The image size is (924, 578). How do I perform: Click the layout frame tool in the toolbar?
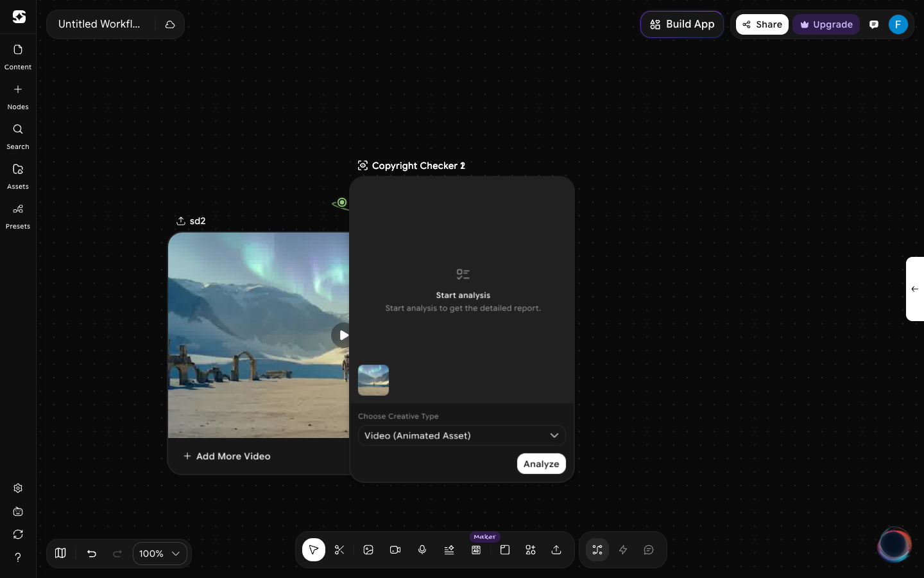[x=505, y=550]
